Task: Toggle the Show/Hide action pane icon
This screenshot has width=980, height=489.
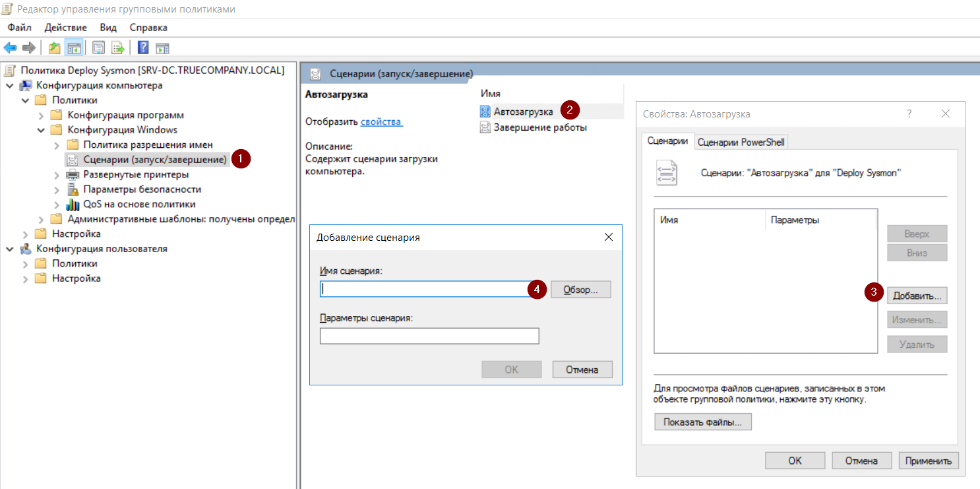Action: (162, 48)
